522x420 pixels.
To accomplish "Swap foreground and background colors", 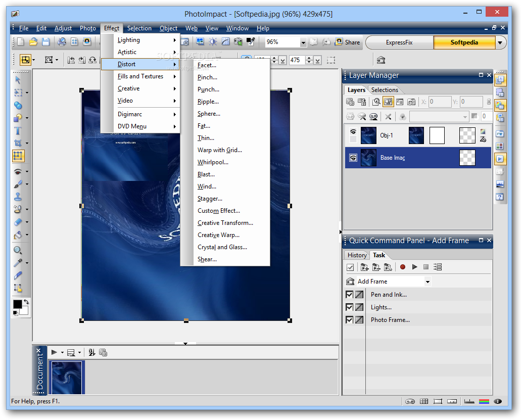I will coord(26,302).
